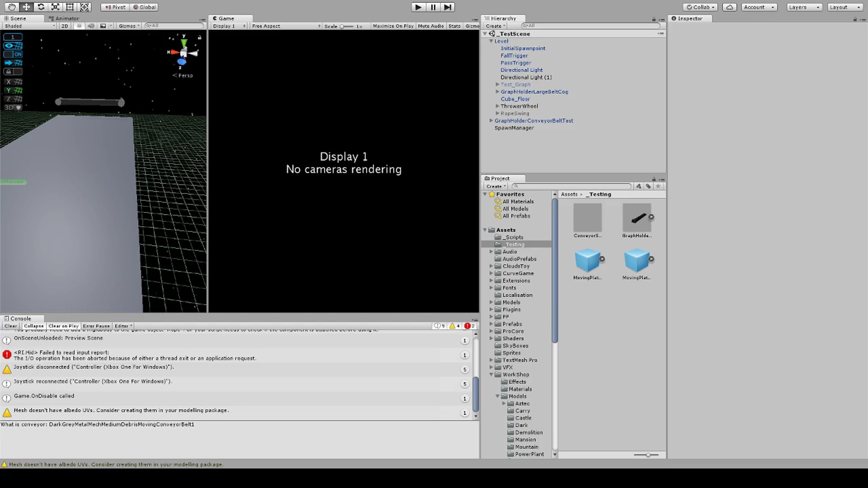The width and height of the screenshot is (868, 488).
Task: Toggle warning messages filter in Console
Action: pyautogui.click(x=455, y=326)
